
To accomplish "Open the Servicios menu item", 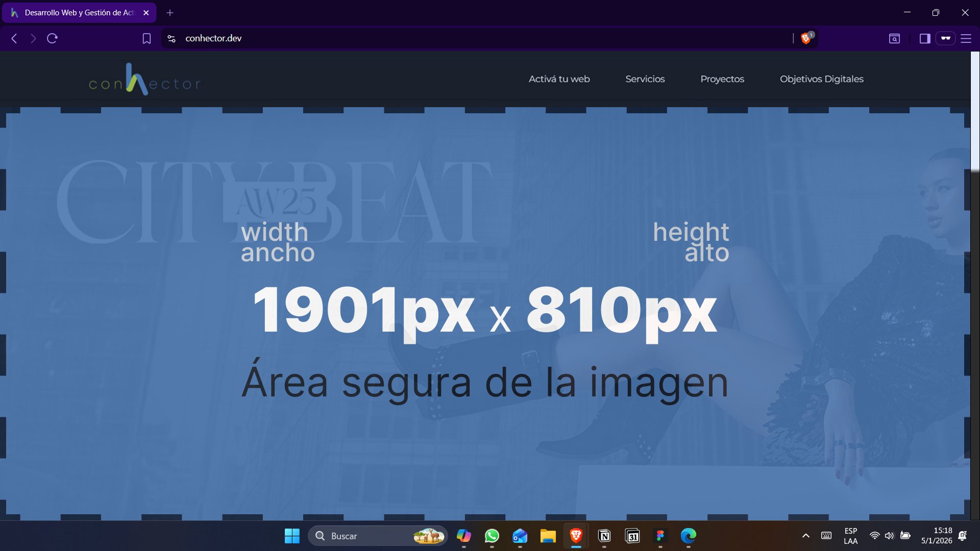I will coord(645,79).
